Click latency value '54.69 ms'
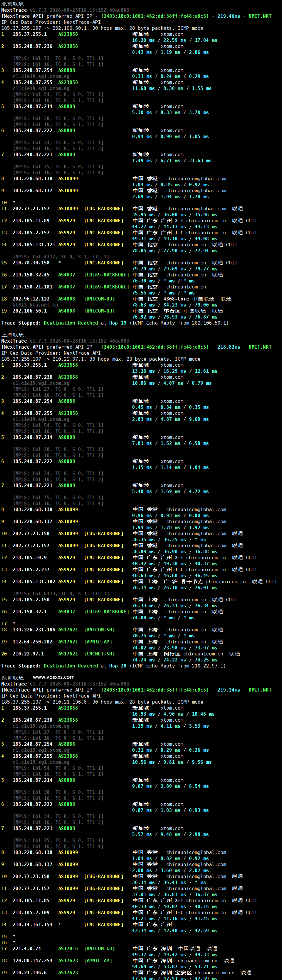This screenshot has height=980, width=282. coord(143,967)
